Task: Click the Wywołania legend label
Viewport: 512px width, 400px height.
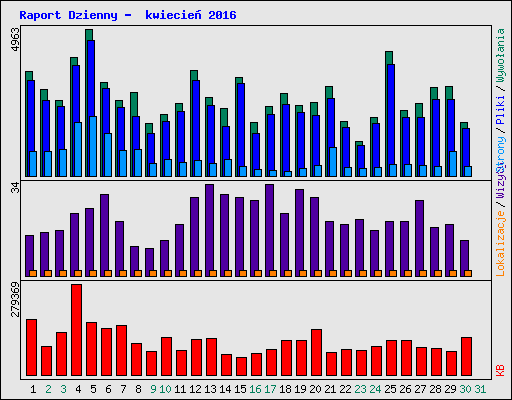Action: tap(500, 55)
